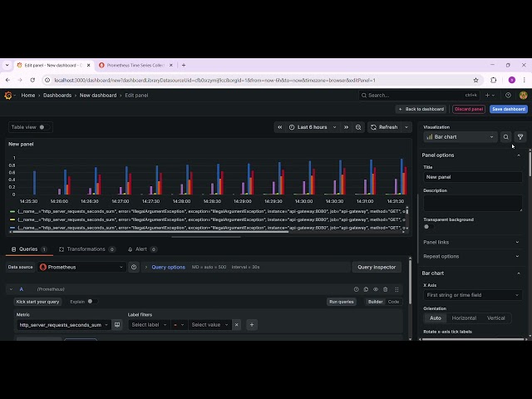Open browser extensions puzzle icon
This screenshot has width=532, height=399.
click(x=493, y=80)
